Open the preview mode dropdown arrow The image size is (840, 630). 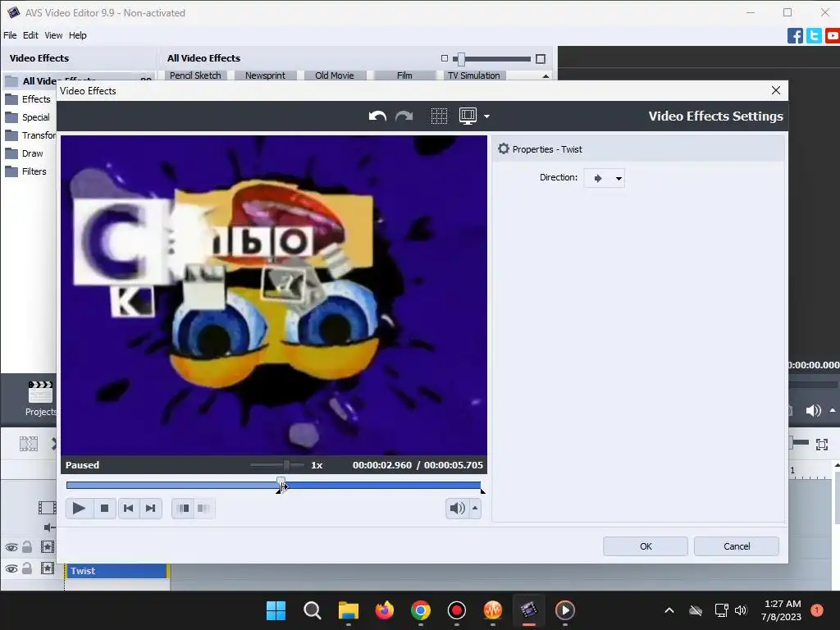pyautogui.click(x=486, y=116)
